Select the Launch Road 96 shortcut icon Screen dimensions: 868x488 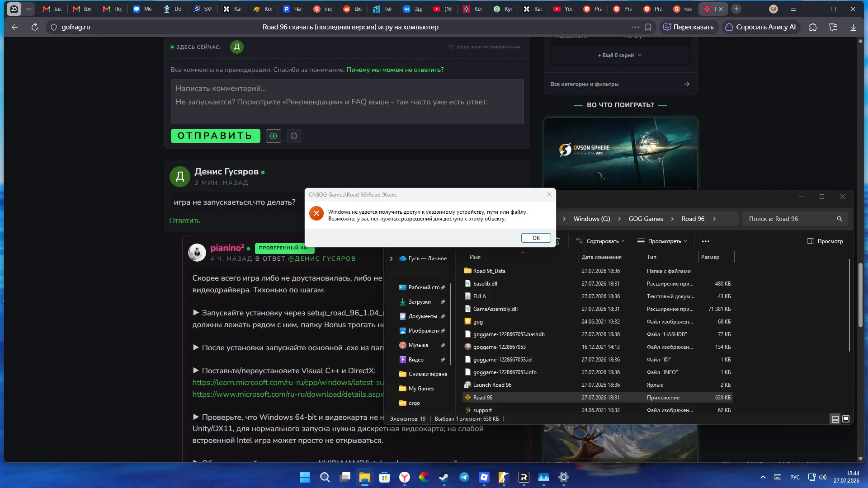point(468,385)
